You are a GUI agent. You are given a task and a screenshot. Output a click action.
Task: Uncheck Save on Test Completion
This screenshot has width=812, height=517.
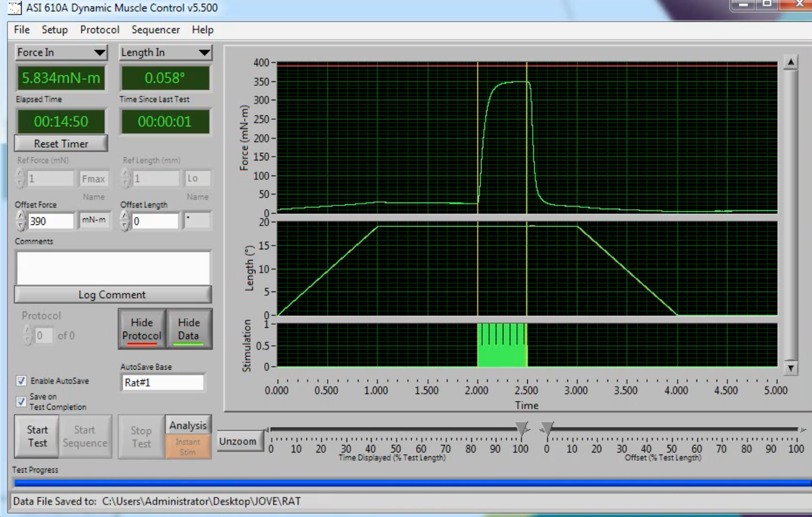(x=21, y=402)
